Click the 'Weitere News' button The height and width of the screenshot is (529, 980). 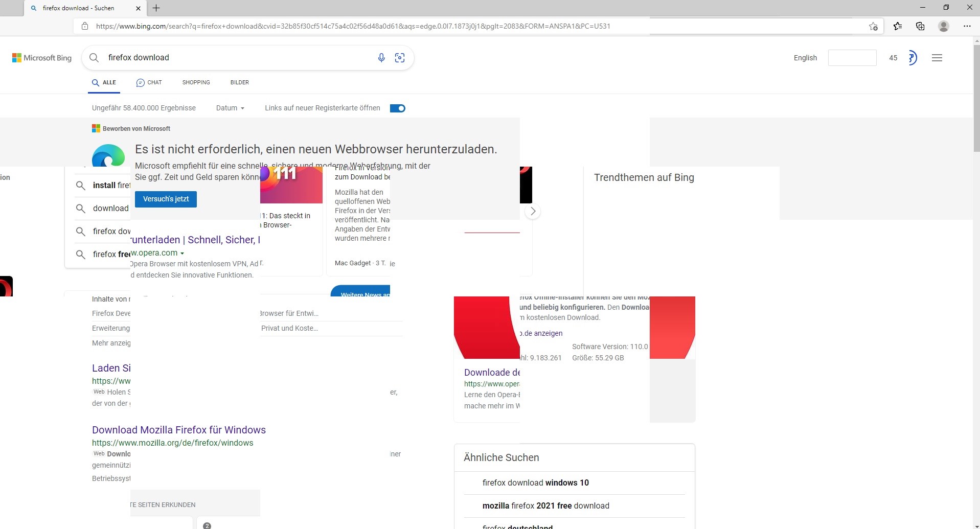(x=360, y=291)
